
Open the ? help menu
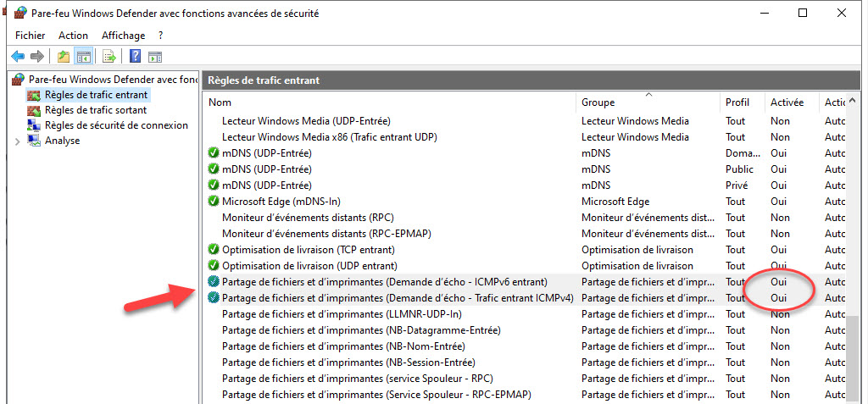[160, 36]
